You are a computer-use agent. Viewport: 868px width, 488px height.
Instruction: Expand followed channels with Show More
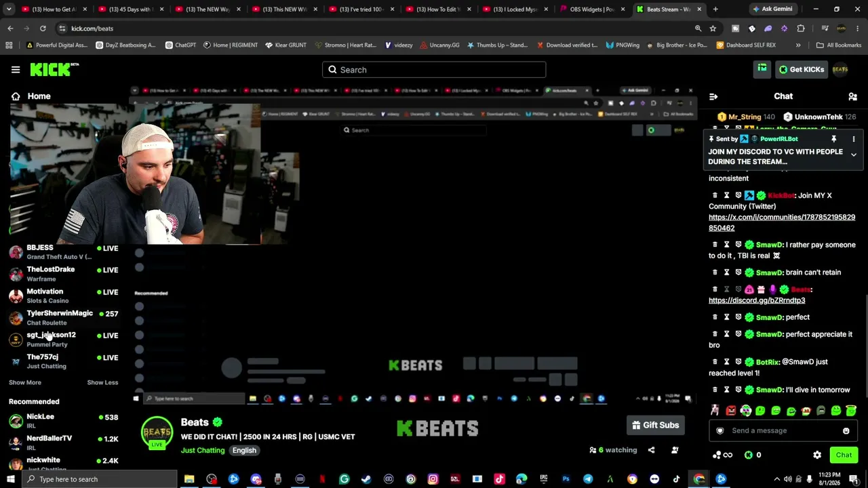(25, 382)
